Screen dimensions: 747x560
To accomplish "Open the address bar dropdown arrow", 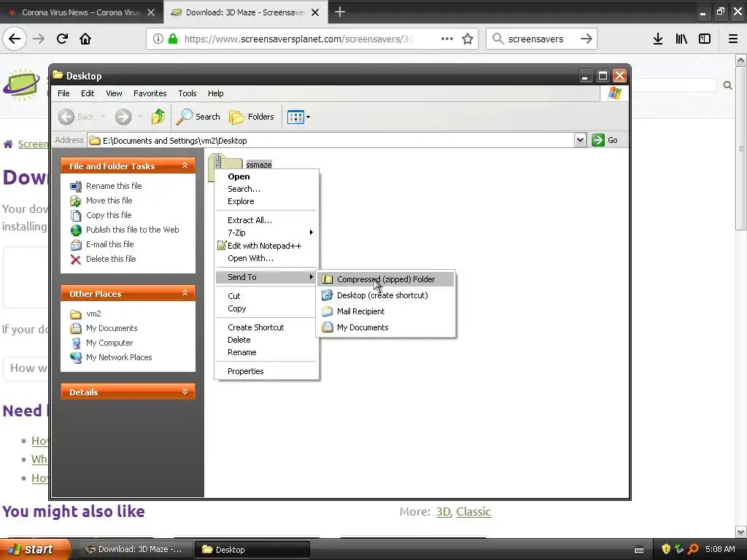I will (580, 140).
